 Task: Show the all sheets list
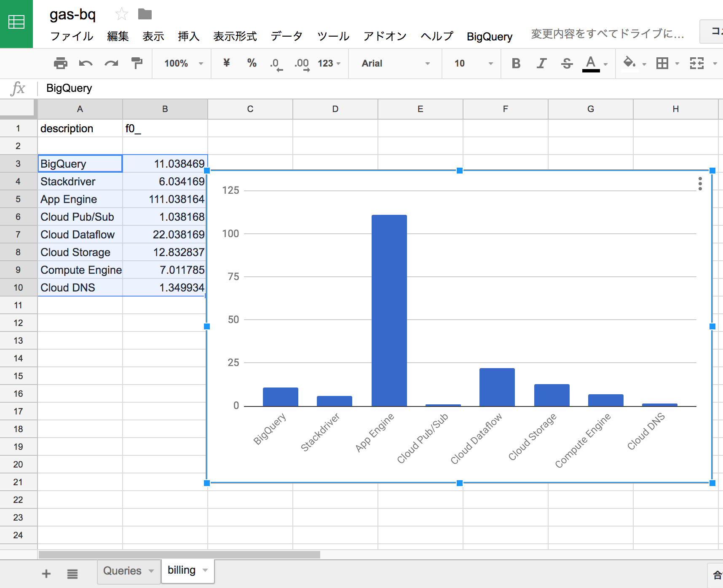click(x=72, y=574)
